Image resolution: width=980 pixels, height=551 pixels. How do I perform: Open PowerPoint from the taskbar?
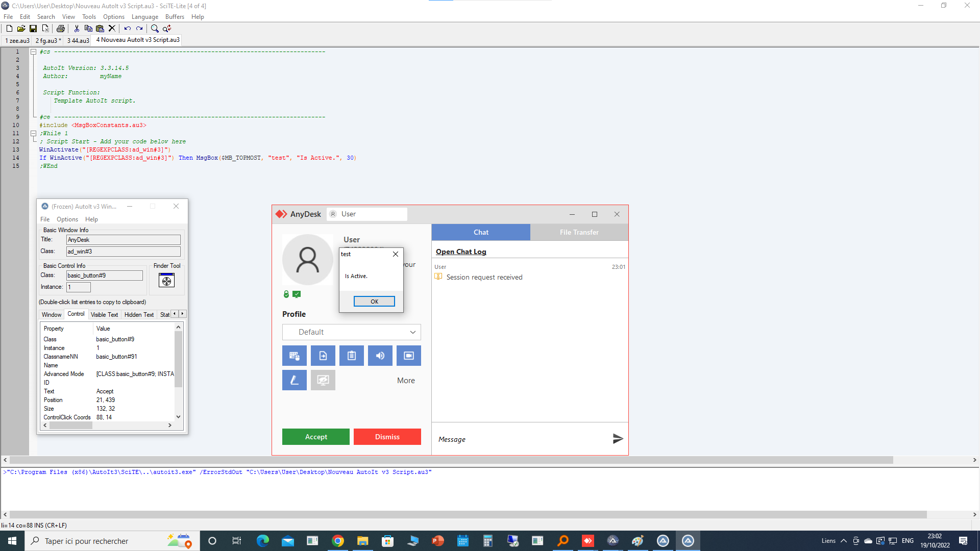coord(437,541)
